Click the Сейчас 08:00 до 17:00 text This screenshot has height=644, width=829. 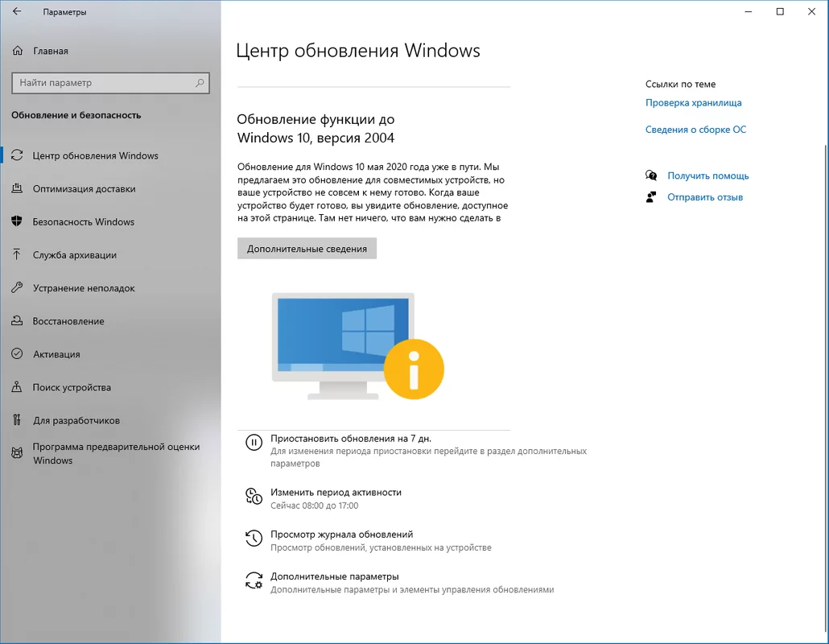[x=314, y=506]
